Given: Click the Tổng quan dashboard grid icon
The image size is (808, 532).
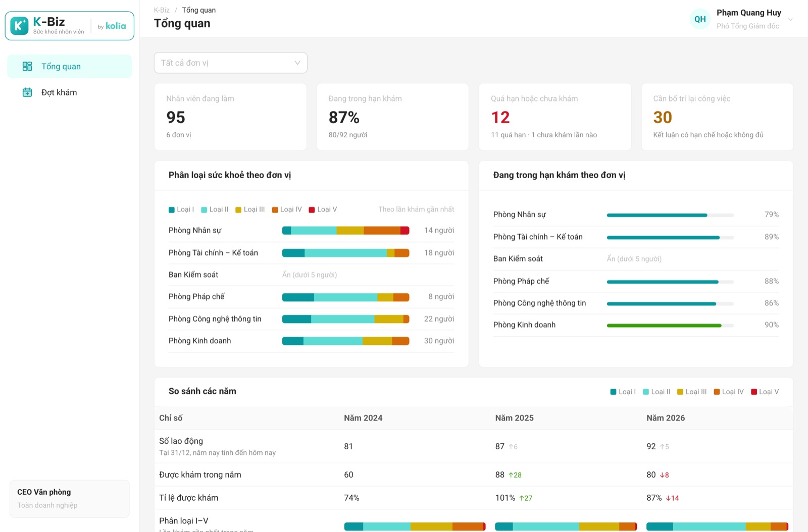Looking at the screenshot, I should (27, 66).
